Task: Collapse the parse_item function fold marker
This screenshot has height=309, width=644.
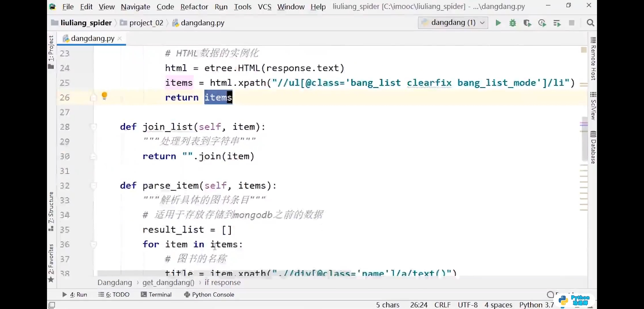Action: pos(93,186)
